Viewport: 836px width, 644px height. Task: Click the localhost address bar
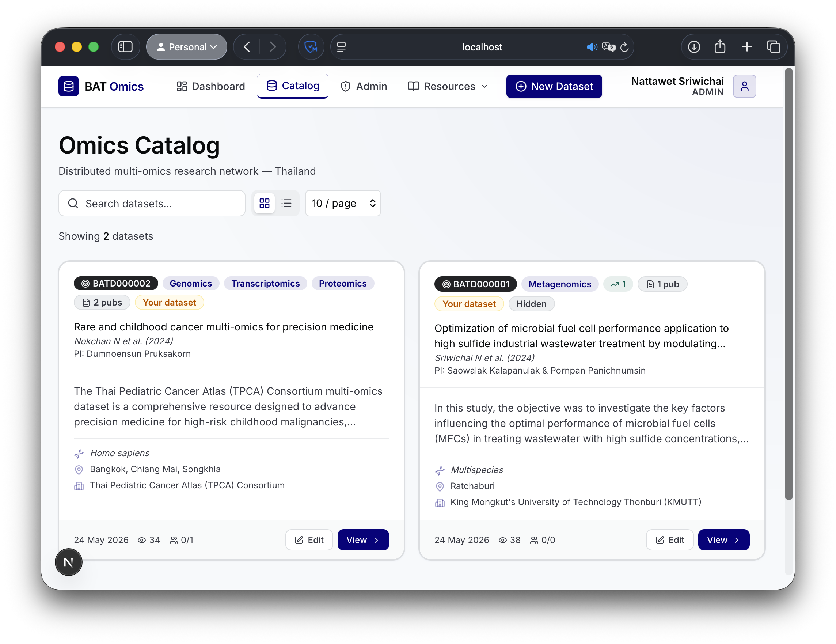click(x=482, y=47)
